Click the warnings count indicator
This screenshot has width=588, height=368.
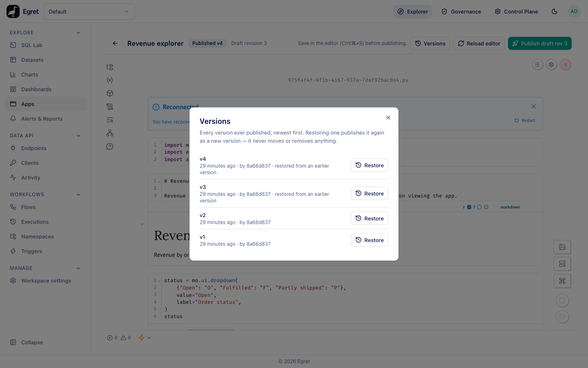[x=126, y=338]
